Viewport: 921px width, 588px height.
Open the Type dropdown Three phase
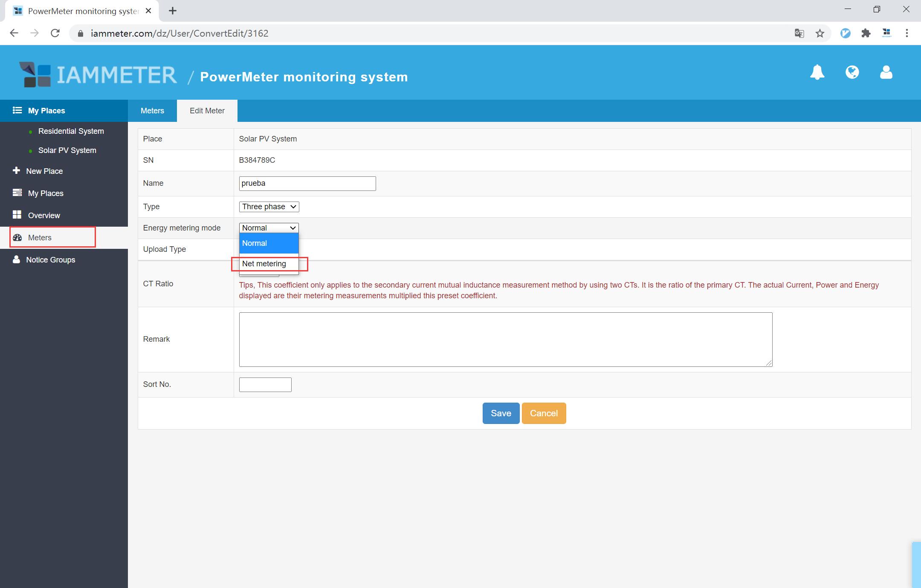coord(269,207)
